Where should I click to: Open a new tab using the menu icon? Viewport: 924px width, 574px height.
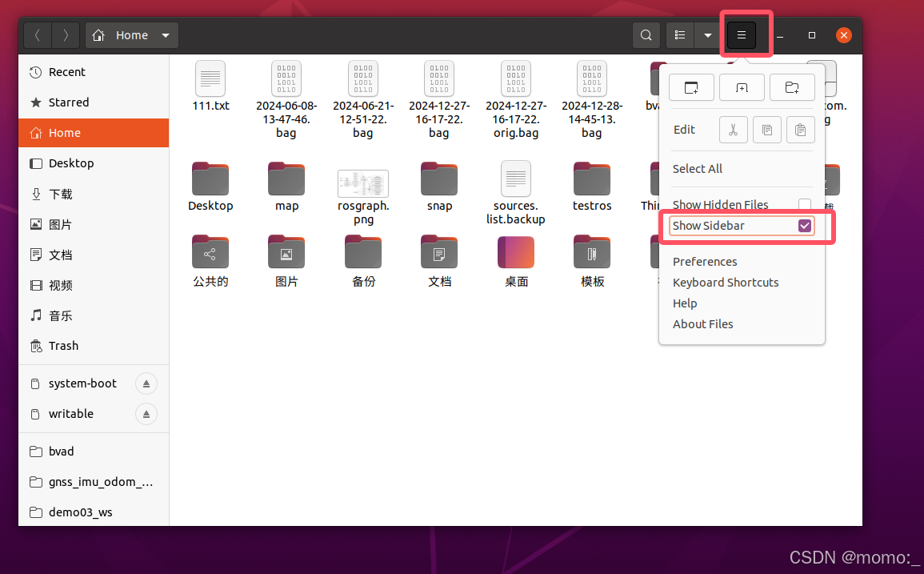click(742, 87)
